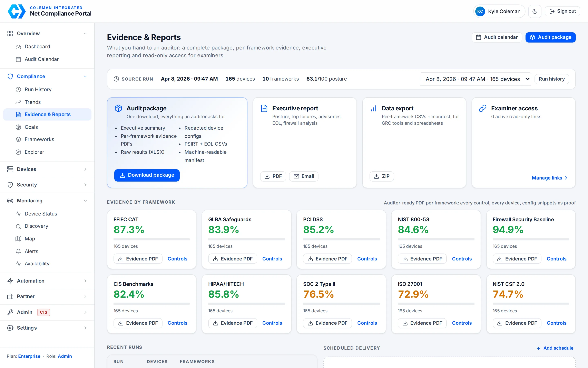Screen dimensions: 588x368
Task: Click the Alerts bell icon
Action: pos(18,251)
